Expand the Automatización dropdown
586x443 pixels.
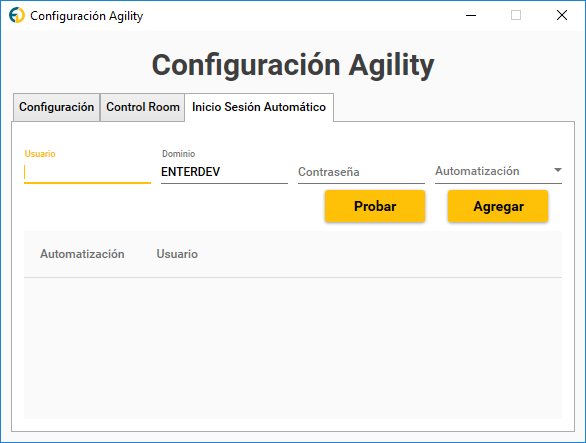pos(498,171)
